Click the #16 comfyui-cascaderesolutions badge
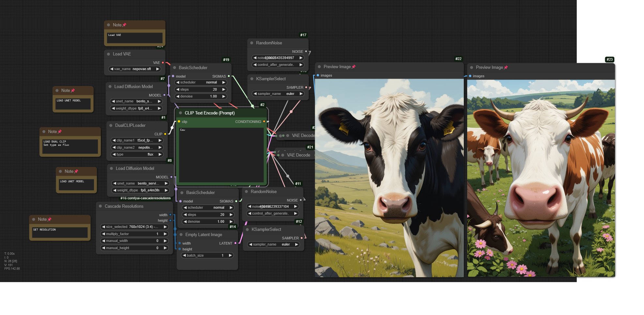Screen dimensions: 644x315 tap(146, 198)
